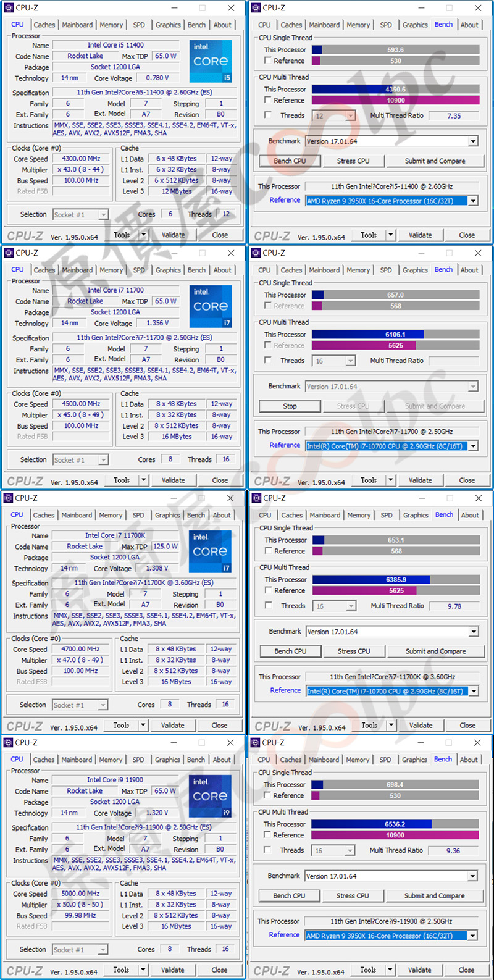Tick the Threads checkbox in i9-11900 Bench window

point(267,850)
